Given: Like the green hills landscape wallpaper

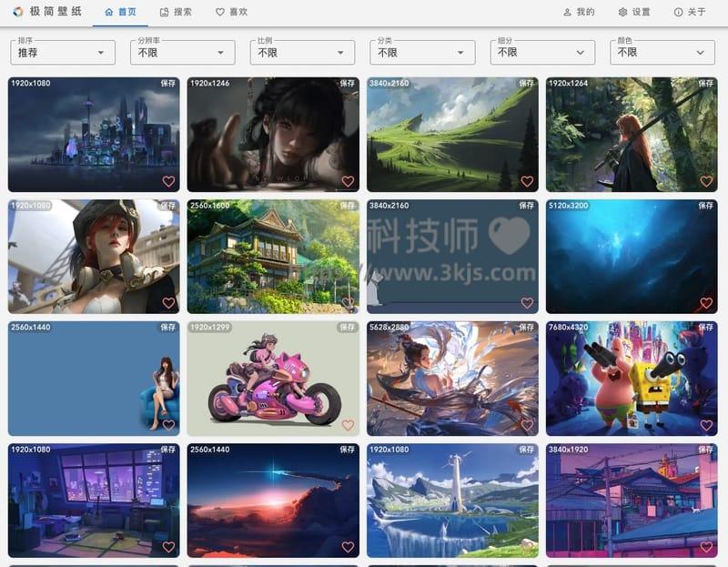Looking at the screenshot, I should pyautogui.click(x=527, y=181).
